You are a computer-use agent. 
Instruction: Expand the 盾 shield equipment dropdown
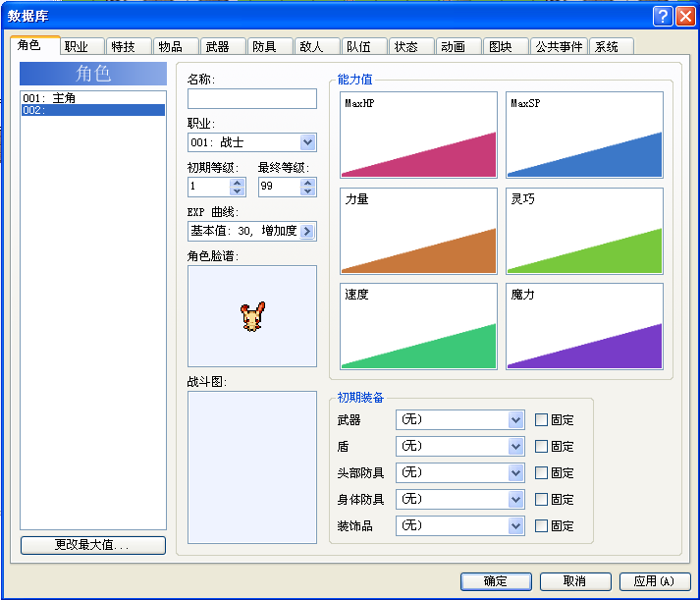[x=515, y=447]
